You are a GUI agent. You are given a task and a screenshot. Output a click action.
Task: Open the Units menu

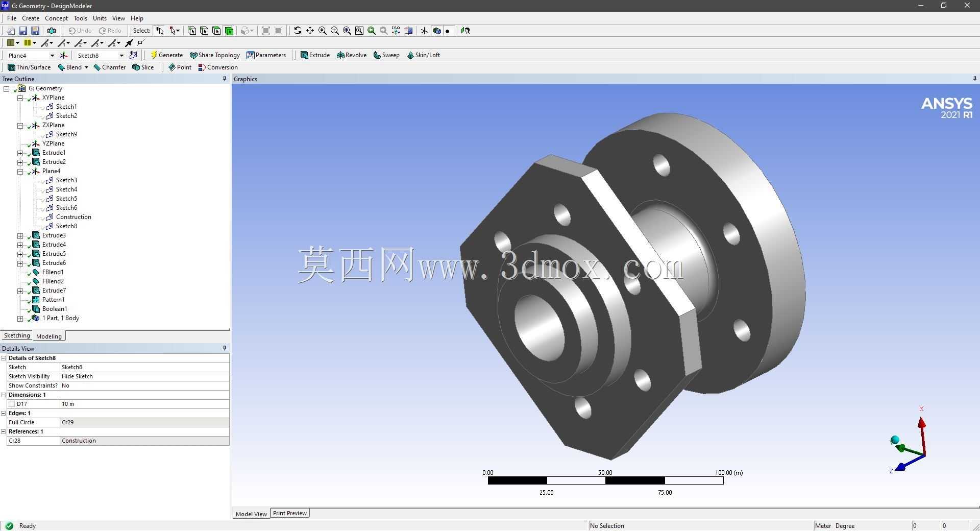pos(100,18)
